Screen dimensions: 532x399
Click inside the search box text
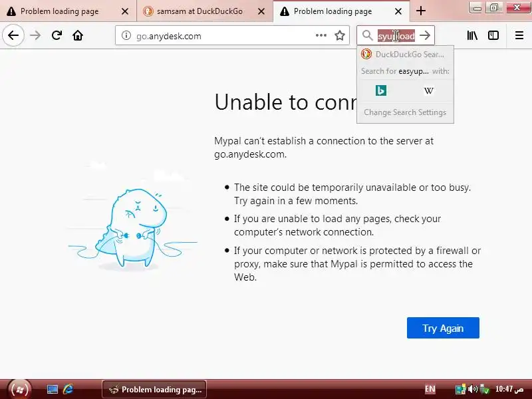(x=396, y=36)
